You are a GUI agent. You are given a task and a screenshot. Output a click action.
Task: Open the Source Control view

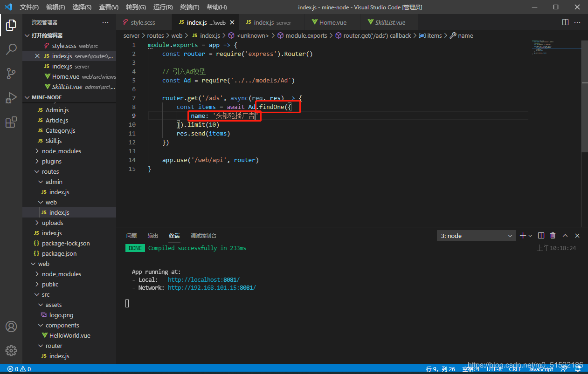(x=11, y=73)
